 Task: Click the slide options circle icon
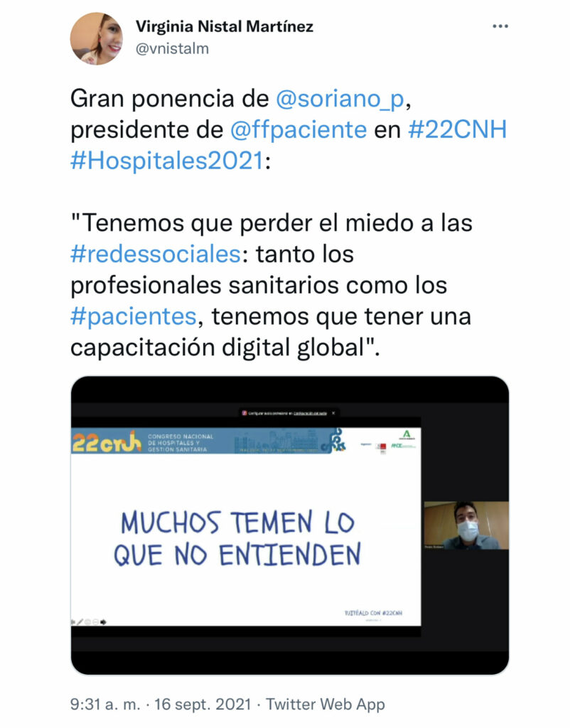[96, 622]
